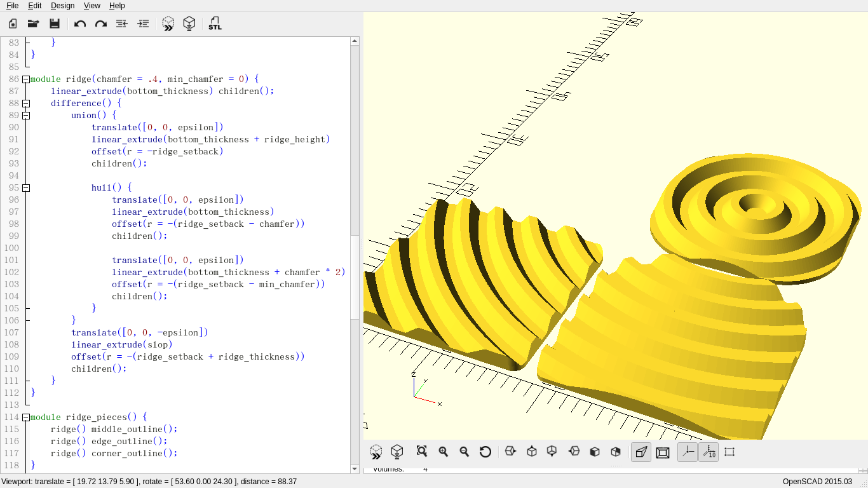Switch to the Front view

tap(595, 452)
